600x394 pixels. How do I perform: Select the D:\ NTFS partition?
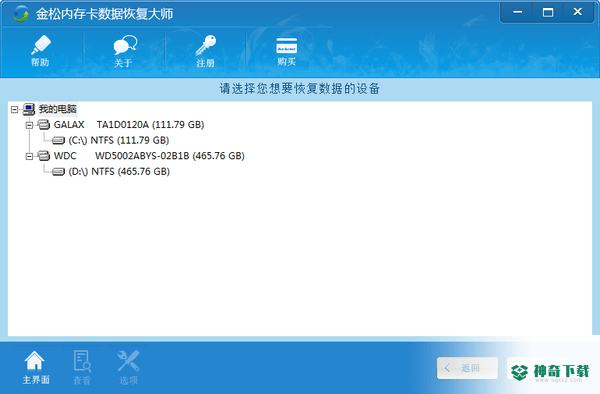coord(119,172)
